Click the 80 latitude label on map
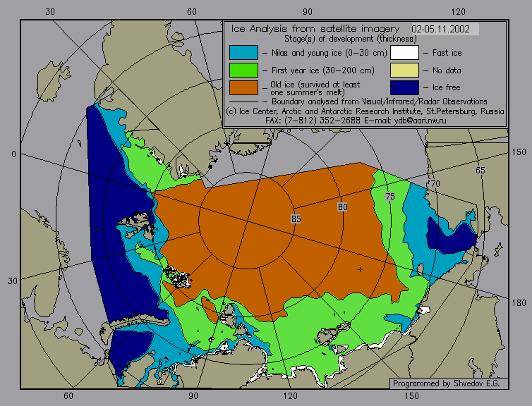The image size is (532, 406). (x=342, y=207)
